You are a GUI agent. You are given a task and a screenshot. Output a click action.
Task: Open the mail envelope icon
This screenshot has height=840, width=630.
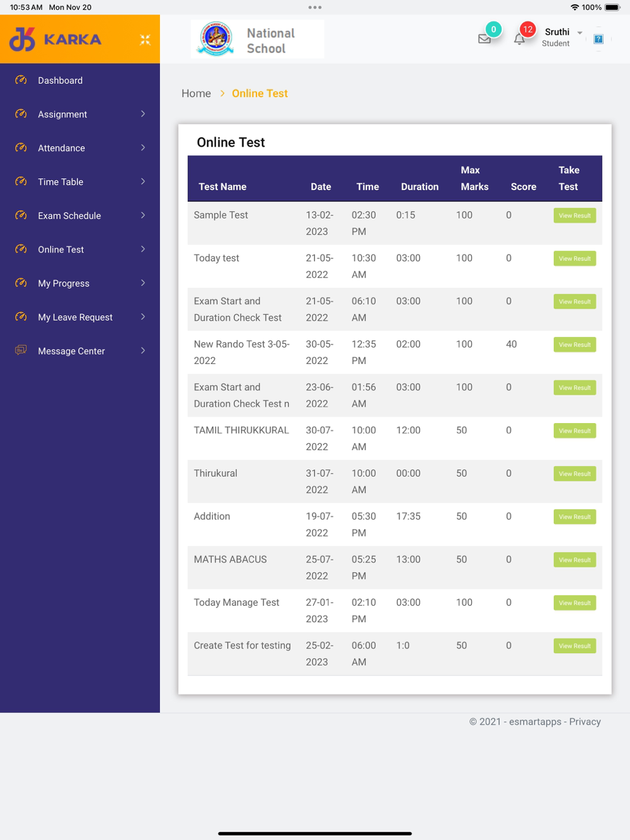pos(484,39)
